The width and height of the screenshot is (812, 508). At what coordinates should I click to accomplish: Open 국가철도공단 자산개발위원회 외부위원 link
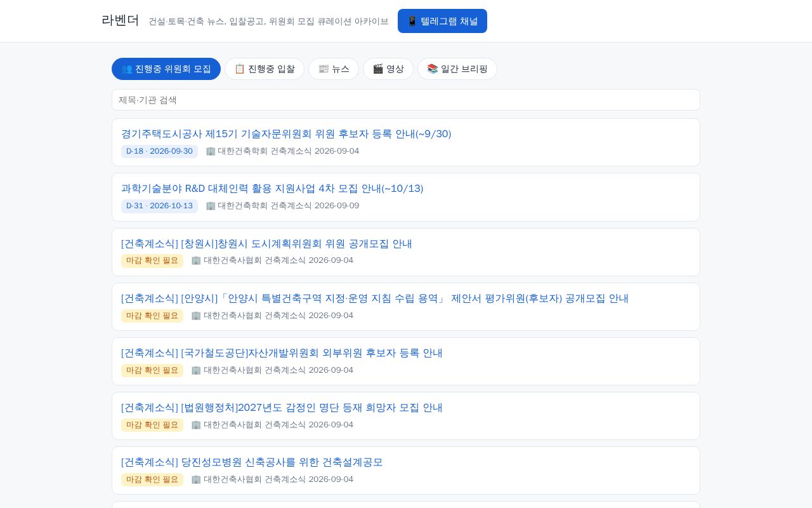[282, 353]
